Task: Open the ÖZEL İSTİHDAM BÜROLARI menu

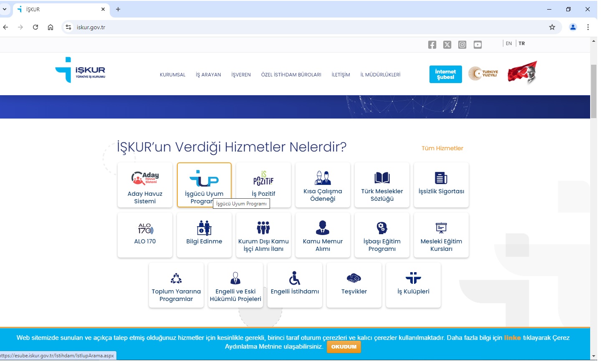Action: click(291, 75)
